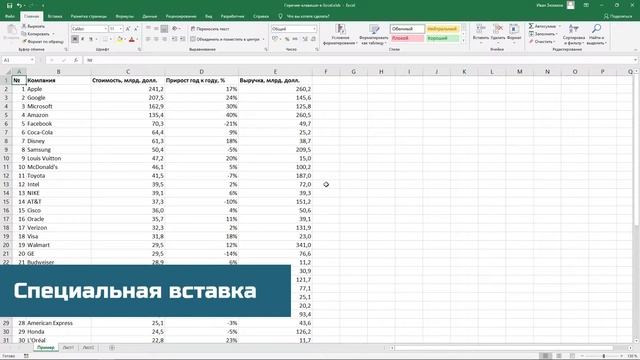
Task: Apply comma number style
Action: (295, 39)
